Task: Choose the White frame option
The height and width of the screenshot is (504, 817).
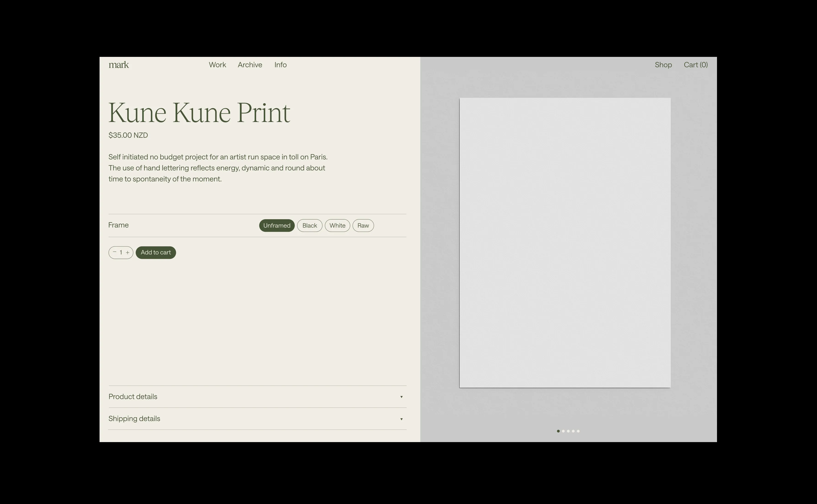Action: [337, 225]
